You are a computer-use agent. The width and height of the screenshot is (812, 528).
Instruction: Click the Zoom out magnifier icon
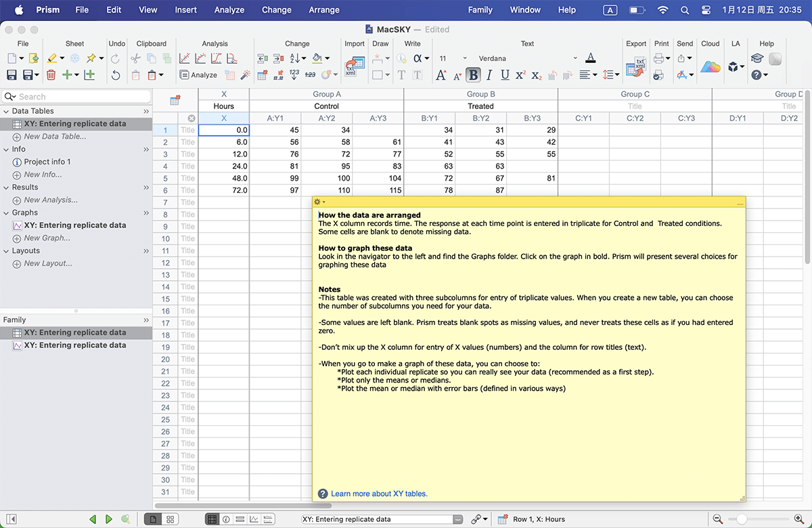[x=718, y=519]
